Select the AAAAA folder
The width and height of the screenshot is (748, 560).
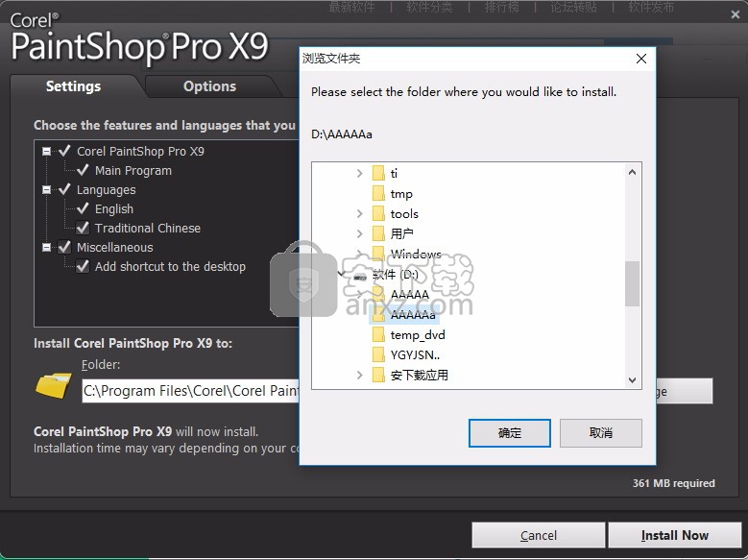click(x=410, y=294)
